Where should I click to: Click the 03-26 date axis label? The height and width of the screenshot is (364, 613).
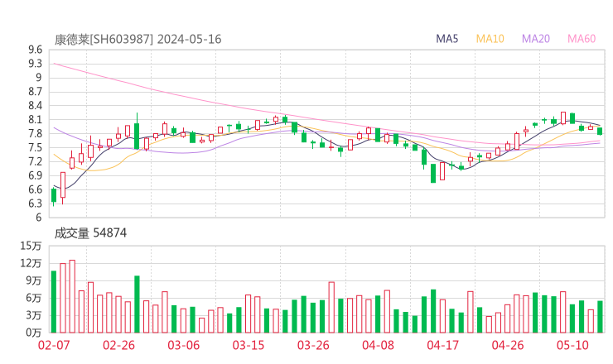pos(313,345)
